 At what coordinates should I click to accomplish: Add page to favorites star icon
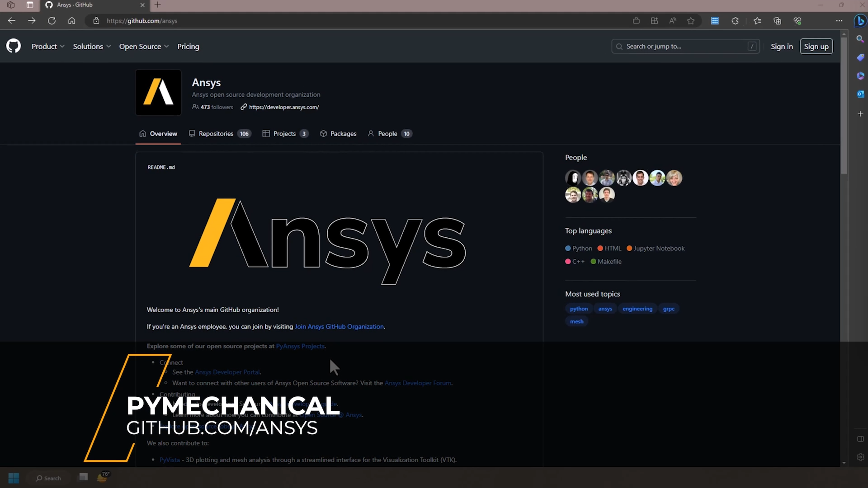691,21
